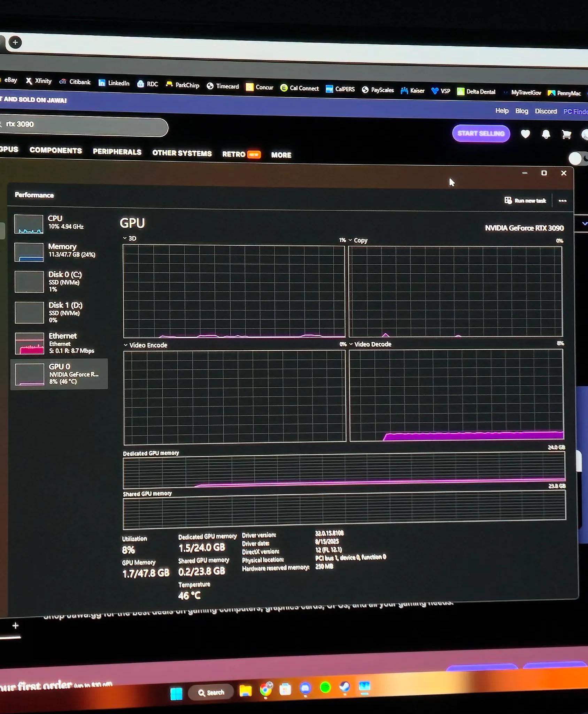Open the Kaiser bookmark
Image resolution: width=588 pixels, height=714 pixels.
point(413,91)
